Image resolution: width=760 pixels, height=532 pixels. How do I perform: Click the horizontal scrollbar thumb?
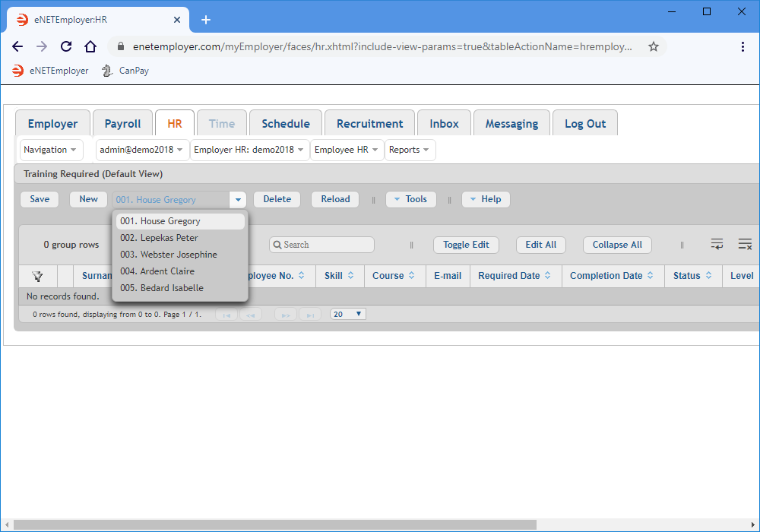pyautogui.click(x=275, y=524)
